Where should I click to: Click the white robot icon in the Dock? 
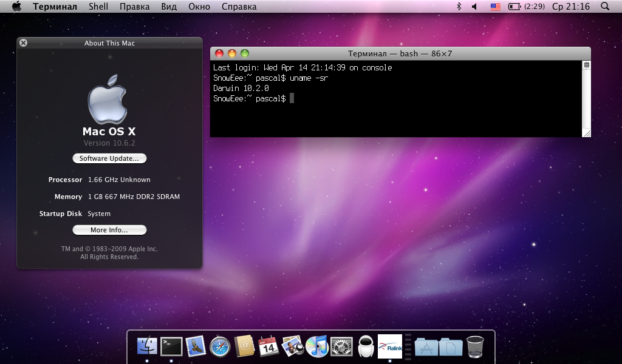pyautogui.click(x=366, y=346)
